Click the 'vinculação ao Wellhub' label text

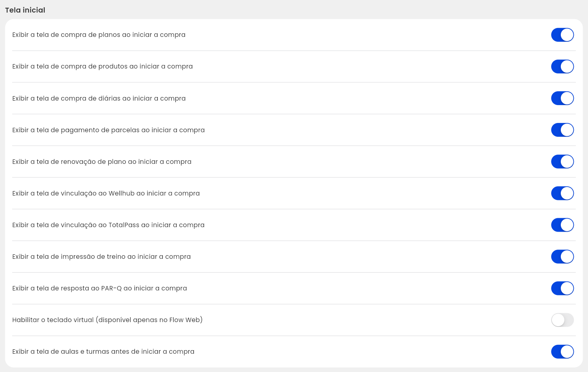pos(106,194)
